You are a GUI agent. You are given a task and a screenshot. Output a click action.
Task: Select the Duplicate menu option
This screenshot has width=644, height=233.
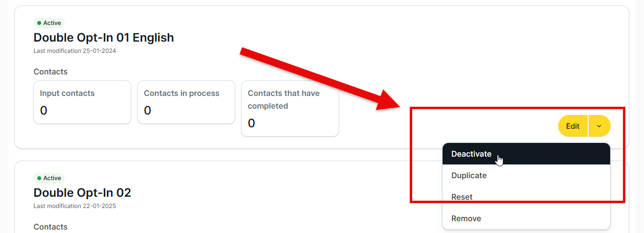(x=469, y=175)
